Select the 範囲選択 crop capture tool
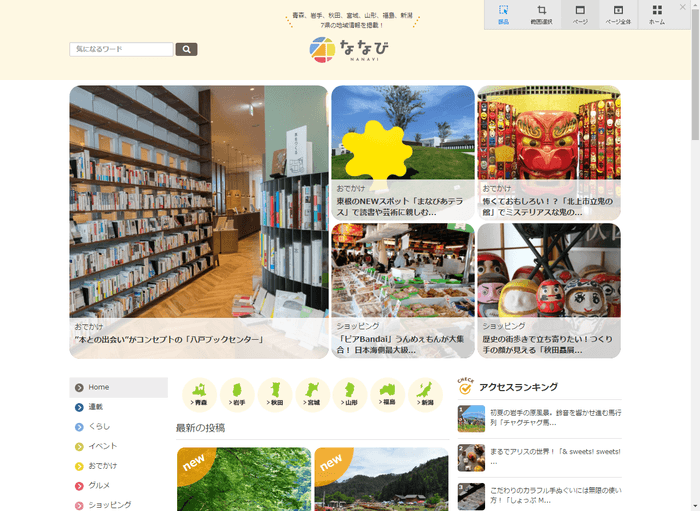Screen dimensions: 700x511 coord(542,14)
